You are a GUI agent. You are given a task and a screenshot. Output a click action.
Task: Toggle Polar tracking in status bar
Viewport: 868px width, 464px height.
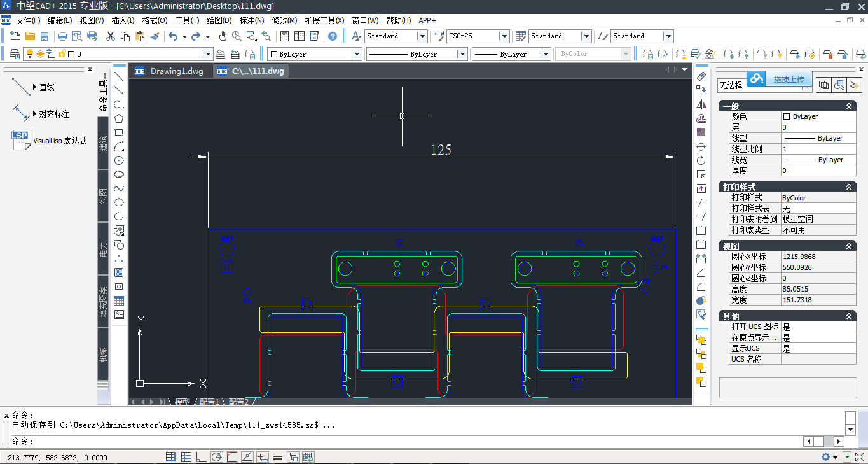[216, 457]
